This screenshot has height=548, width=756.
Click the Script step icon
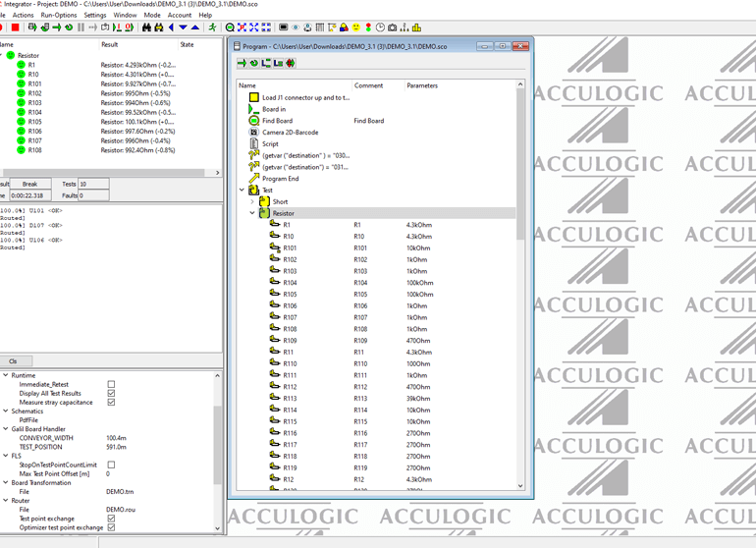click(254, 143)
